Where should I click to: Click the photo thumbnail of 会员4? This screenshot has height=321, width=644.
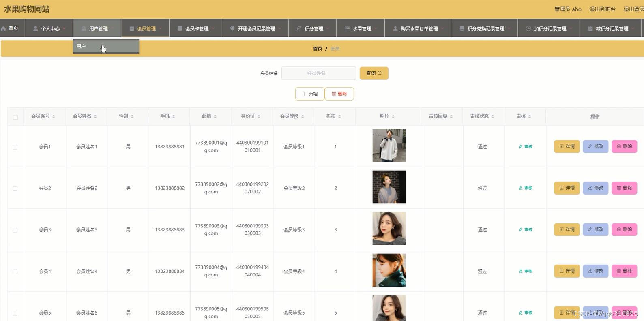(x=389, y=270)
